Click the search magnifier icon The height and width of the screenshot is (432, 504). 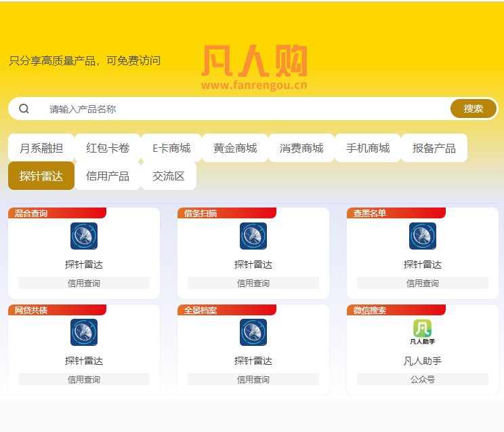pyautogui.click(x=24, y=109)
